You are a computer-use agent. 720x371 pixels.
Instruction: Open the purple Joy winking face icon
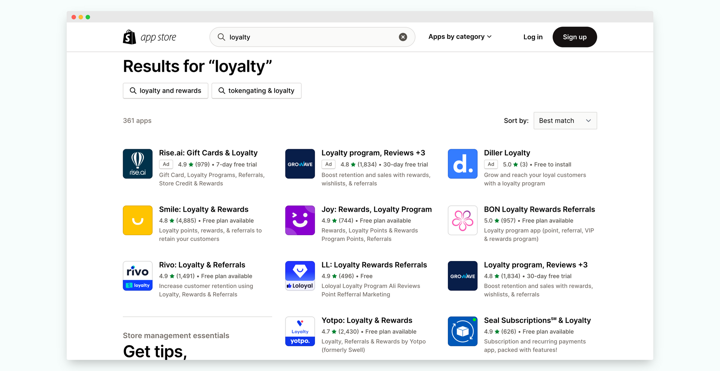coord(300,220)
